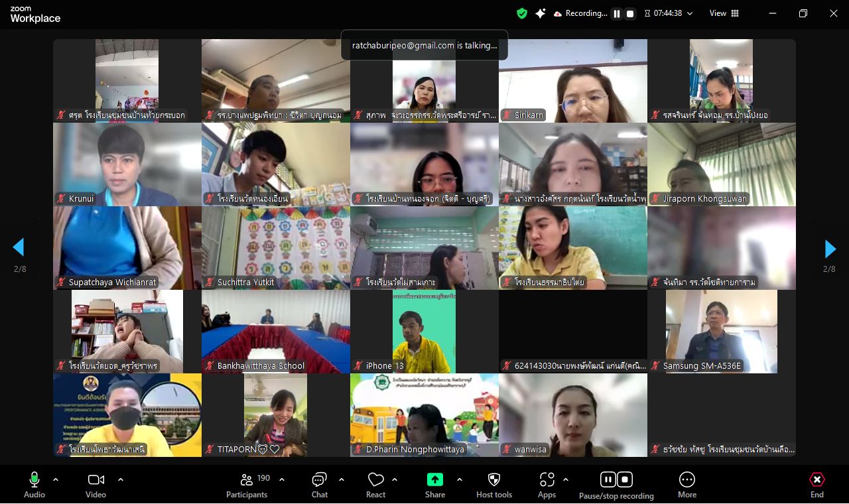Image resolution: width=849 pixels, height=504 pixels.
Task: Expand the audio options chevron
Action: [56, 479]
